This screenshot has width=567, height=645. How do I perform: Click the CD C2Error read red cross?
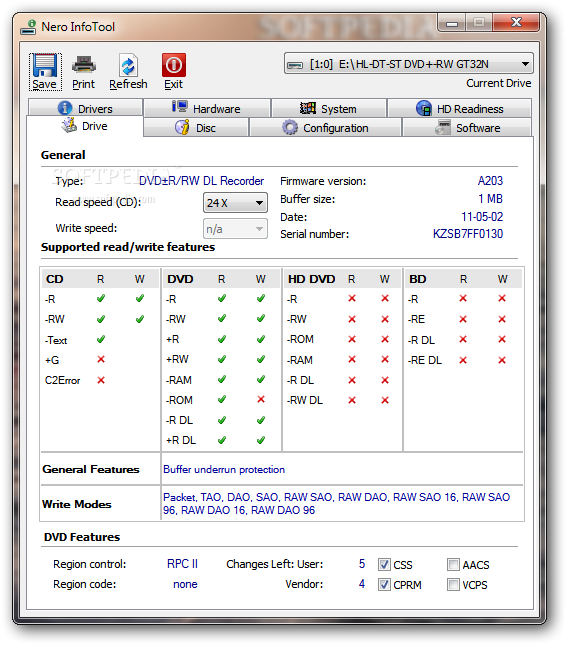(x=101, y=380)
